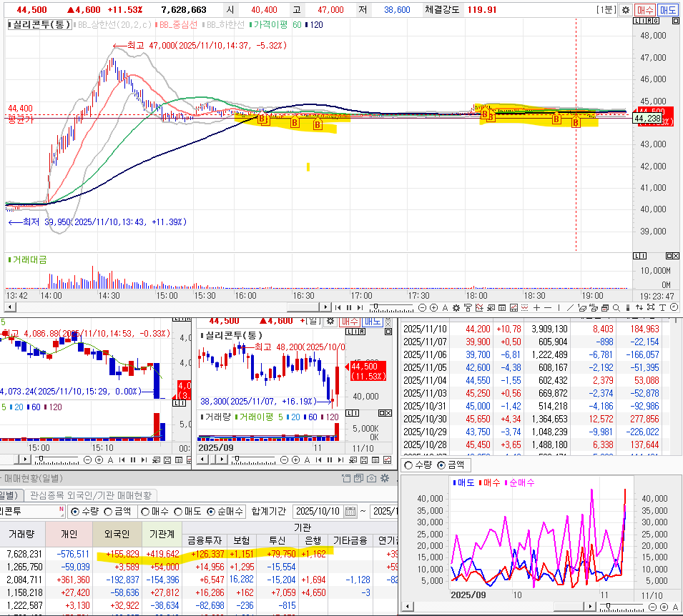Click the start date field 2025/10/10
The image size is (683, 616).
318,511
